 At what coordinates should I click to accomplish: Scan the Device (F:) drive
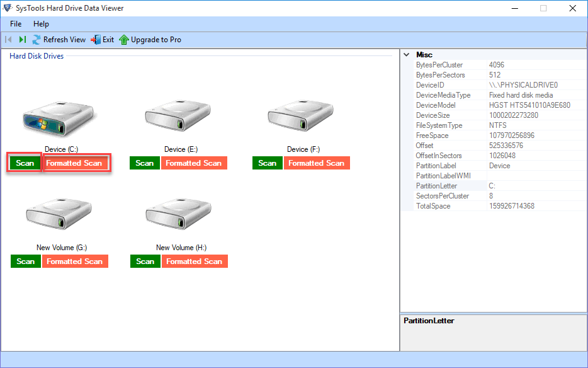(x=268, y=163)
